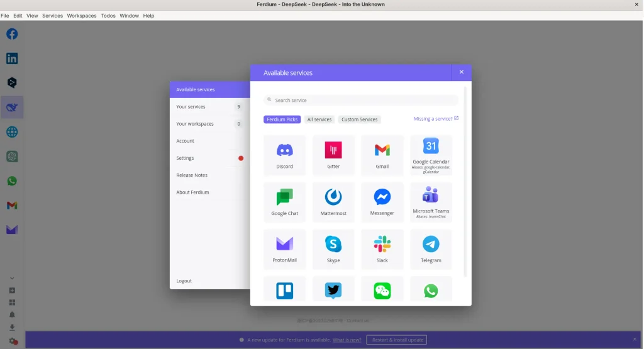The height and width of the screenshot is (349, 644).
Task: Add the Microsoft Teams service
Action: 431,202
